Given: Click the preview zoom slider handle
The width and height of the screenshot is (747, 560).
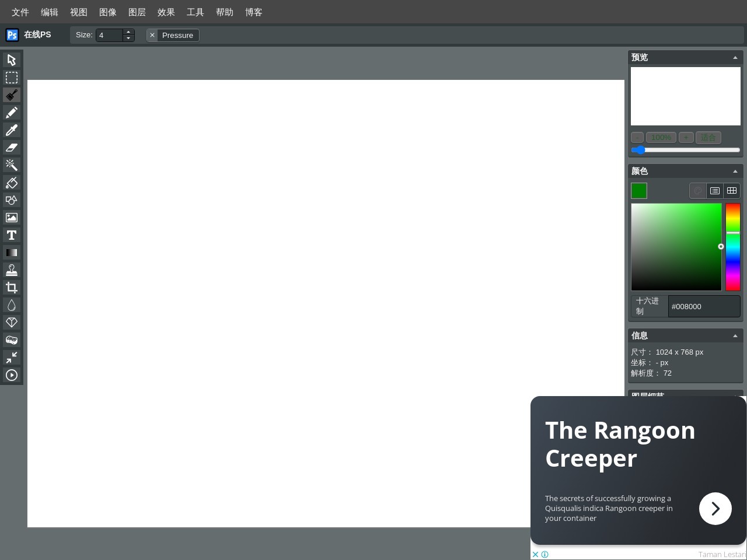Looking at the screenshot, I should tap(640, 150).
